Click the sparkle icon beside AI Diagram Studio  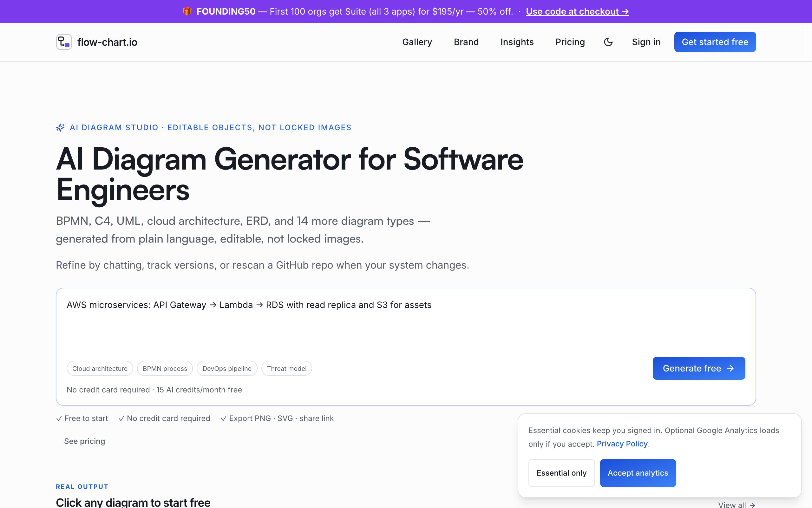click(60, 128)
